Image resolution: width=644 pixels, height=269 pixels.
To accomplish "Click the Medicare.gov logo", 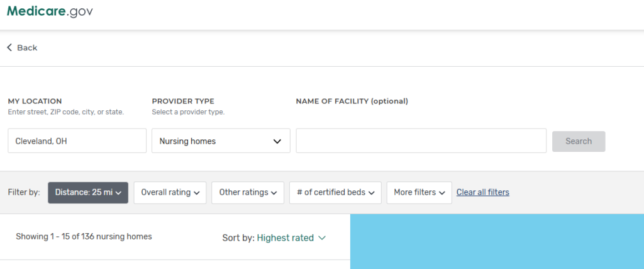I will (x=50, y=11).
